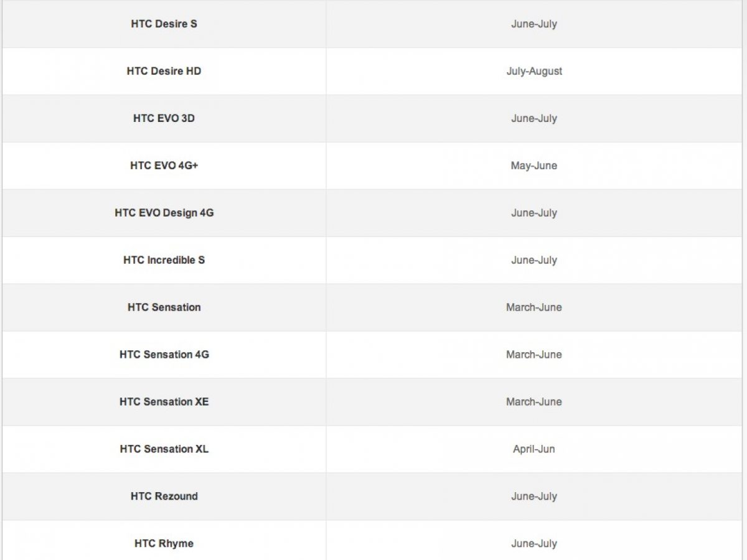This screenshot has width=747, height=560.
Task: Click the June-July date for HTC Rezound
Action: click(x=534, y=497)
